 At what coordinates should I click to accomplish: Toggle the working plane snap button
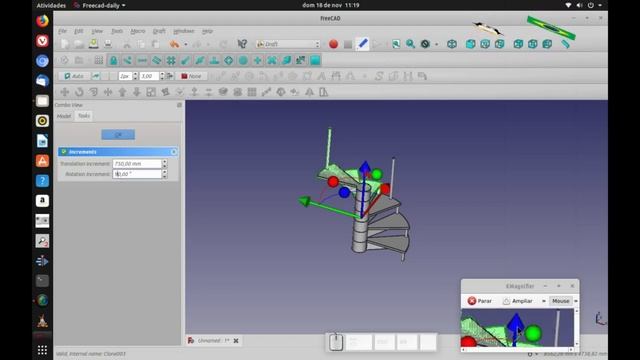coord(315,60)
